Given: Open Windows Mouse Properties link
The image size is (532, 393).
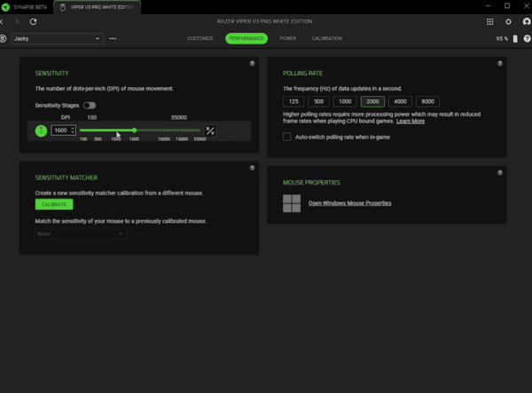Looking at the screenshot, I should 349,203.
